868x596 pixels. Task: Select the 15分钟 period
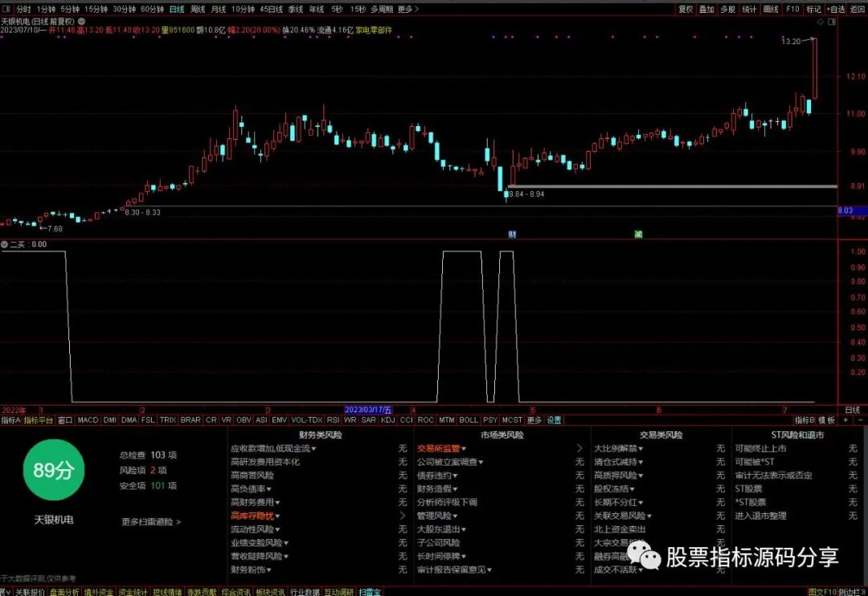(96, 9)
